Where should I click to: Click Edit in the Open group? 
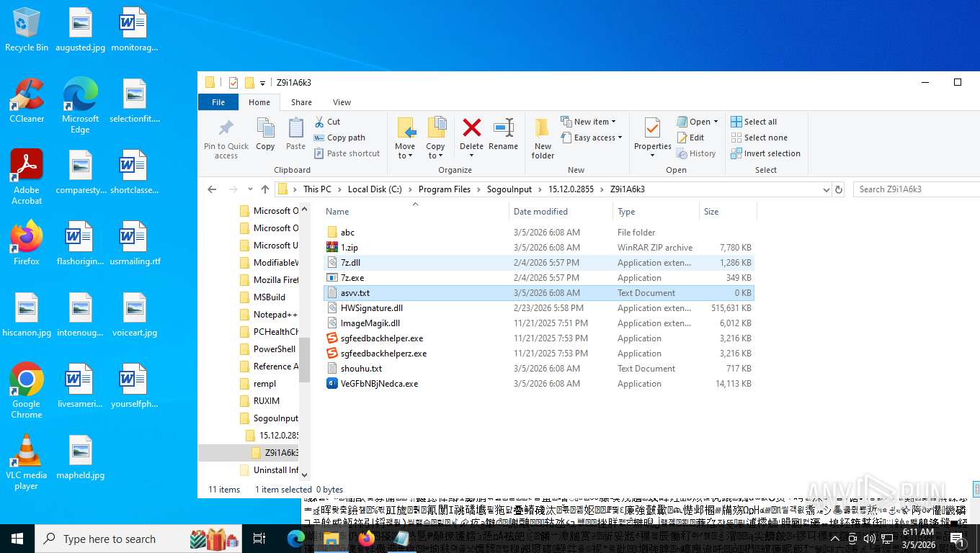[x=690, y=138]
